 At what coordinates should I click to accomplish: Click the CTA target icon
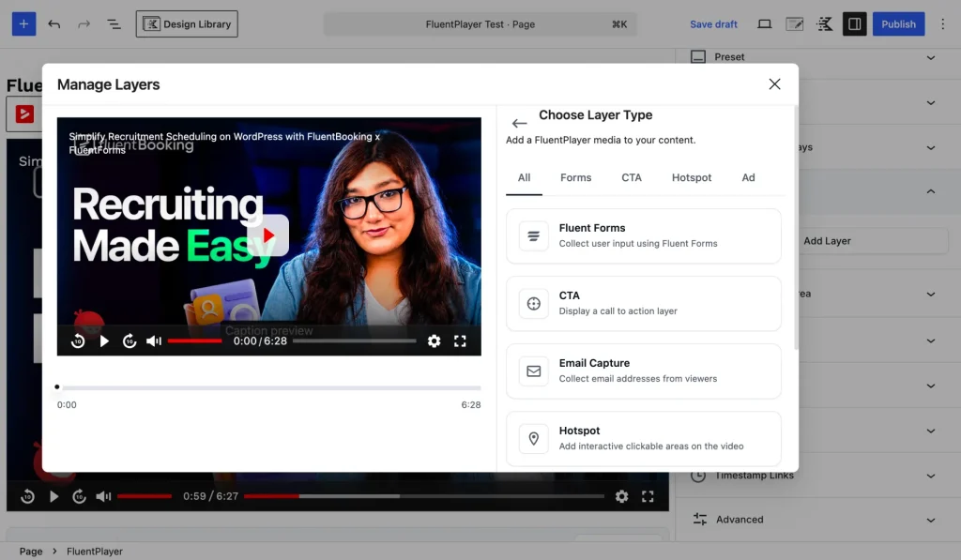click(534, 303)
